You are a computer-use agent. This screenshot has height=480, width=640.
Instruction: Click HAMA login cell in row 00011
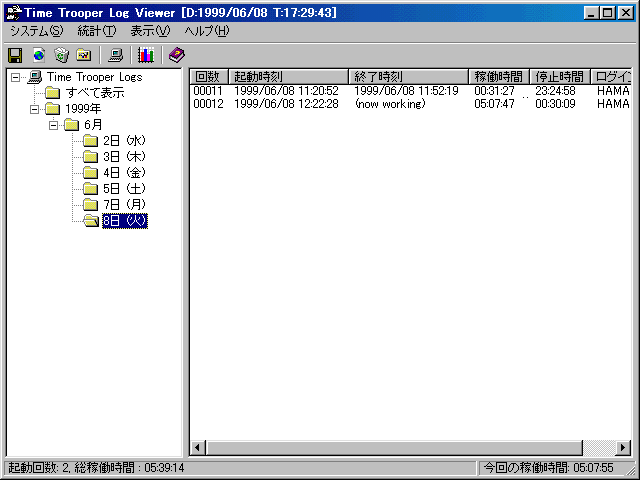pyautogui.click(x=613, y=91)
